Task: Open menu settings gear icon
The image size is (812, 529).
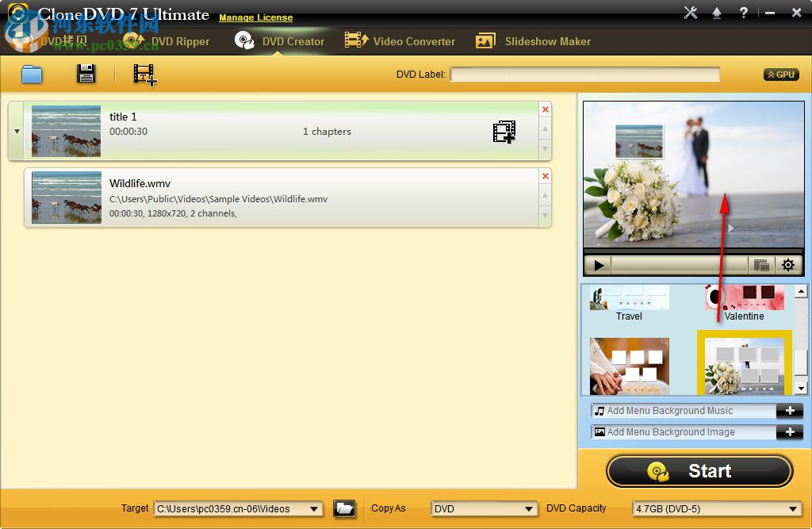Action: tap(788, 265)
